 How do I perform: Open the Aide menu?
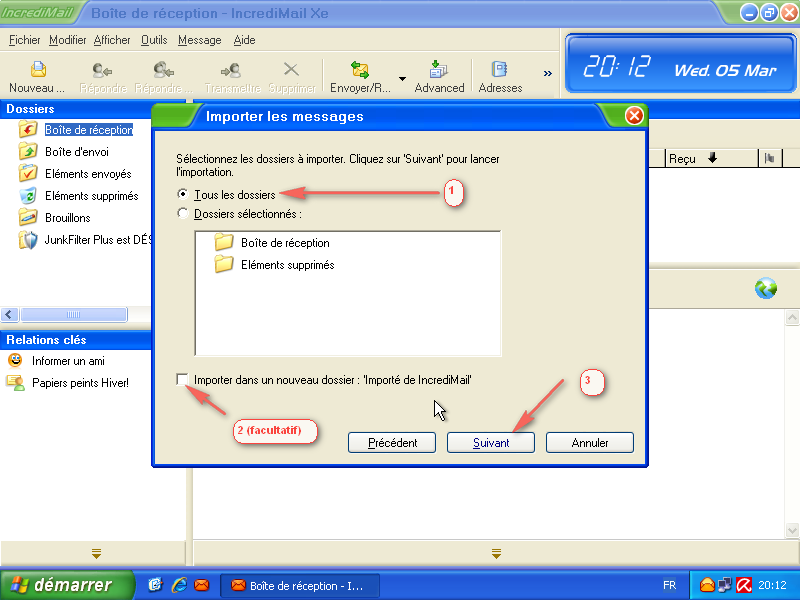click(244, 40)
